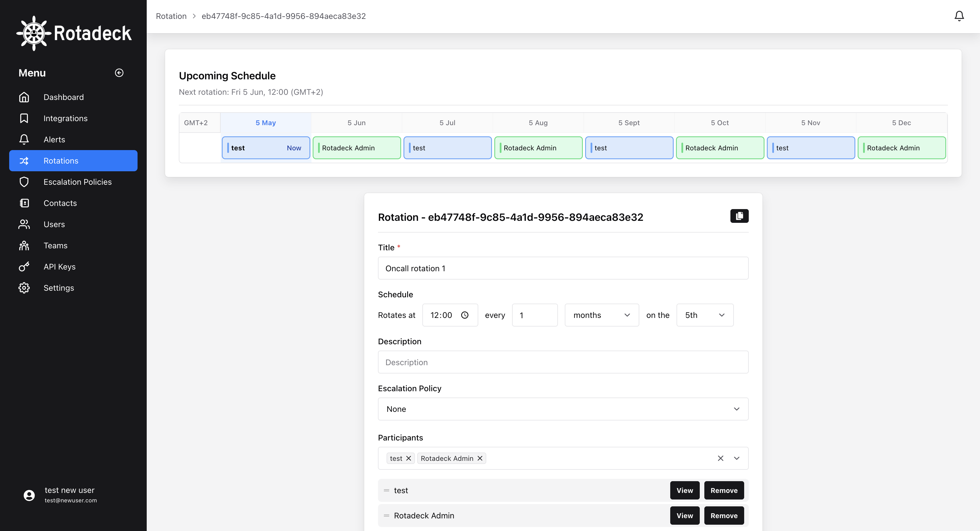Click the Users people icon
Viewport: 980px width, 531px height.
click(24, 225)
